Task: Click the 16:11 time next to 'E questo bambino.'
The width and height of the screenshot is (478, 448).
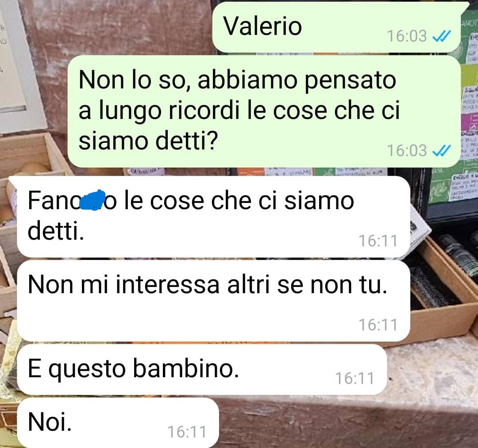Action: point(355,379)
